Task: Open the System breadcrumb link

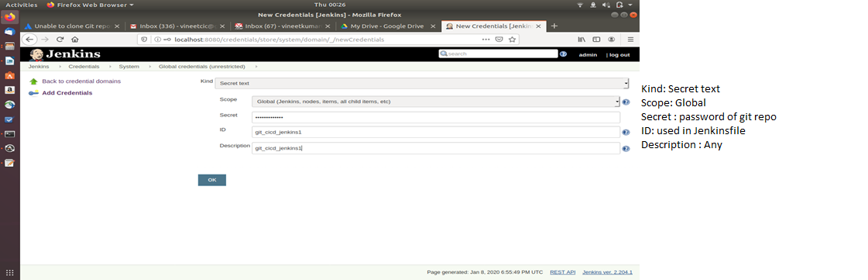Action: click(x=129, y=67)
